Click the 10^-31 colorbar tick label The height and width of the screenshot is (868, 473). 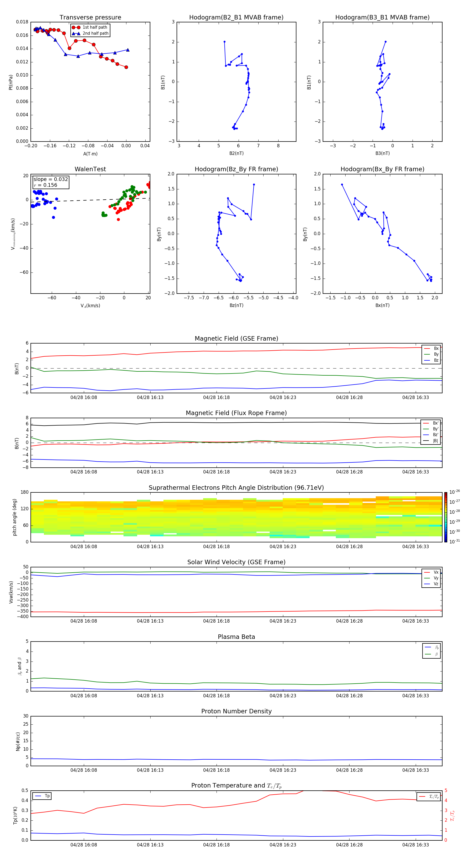[x=455, y=542]
